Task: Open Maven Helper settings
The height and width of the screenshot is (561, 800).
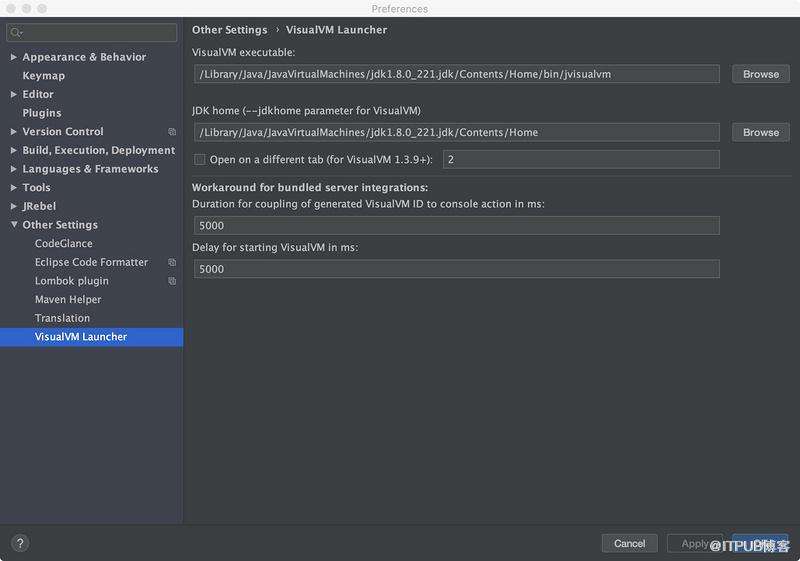Action: (68, 299)
